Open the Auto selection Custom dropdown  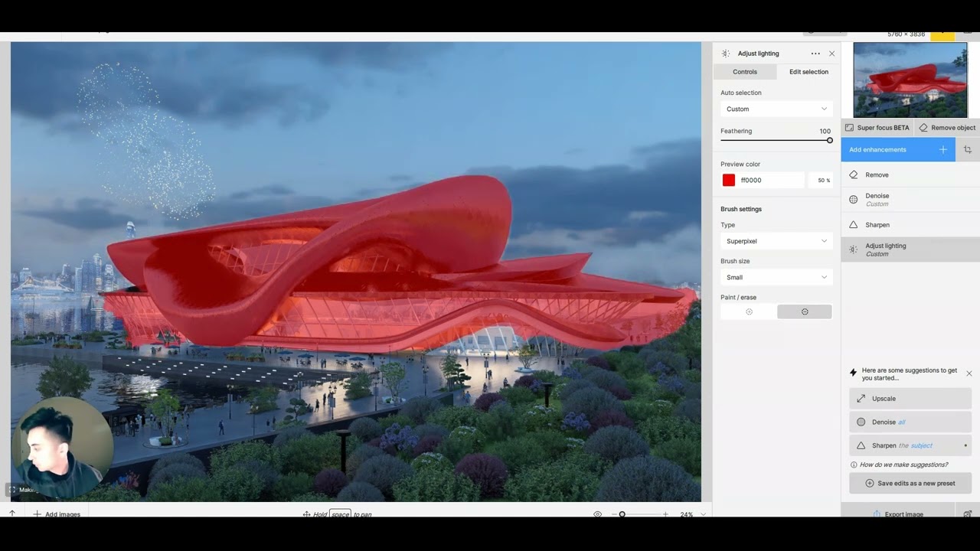pyautogui.click(x=776, y=109)
